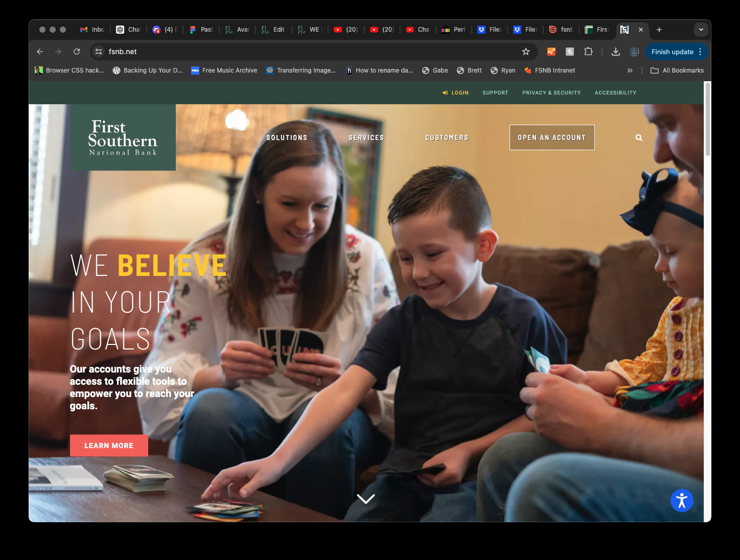The height and width of the screenshot is (560, 740).
Task: Click the down chevron to scroll below hero
Action: click(x=365, y=498)
